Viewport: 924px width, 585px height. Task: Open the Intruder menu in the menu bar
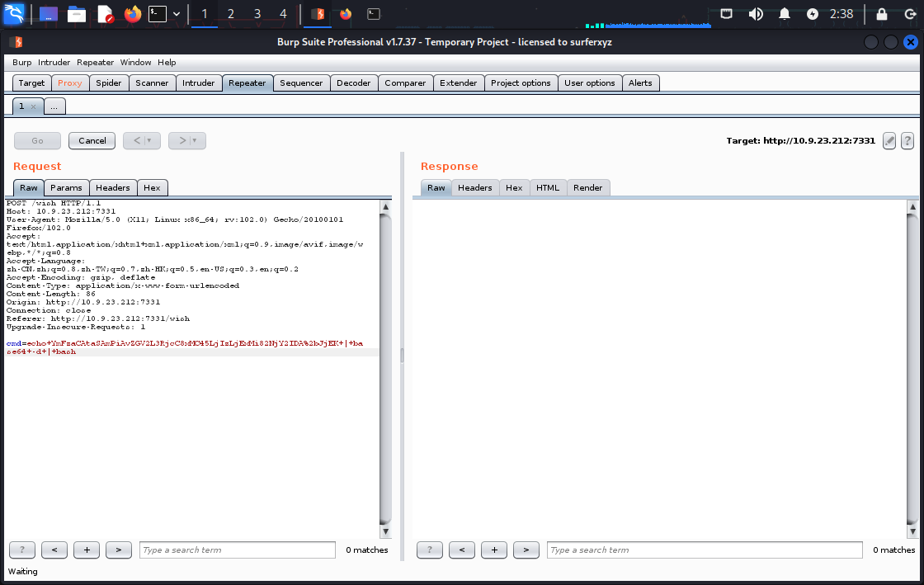point(54,63)
